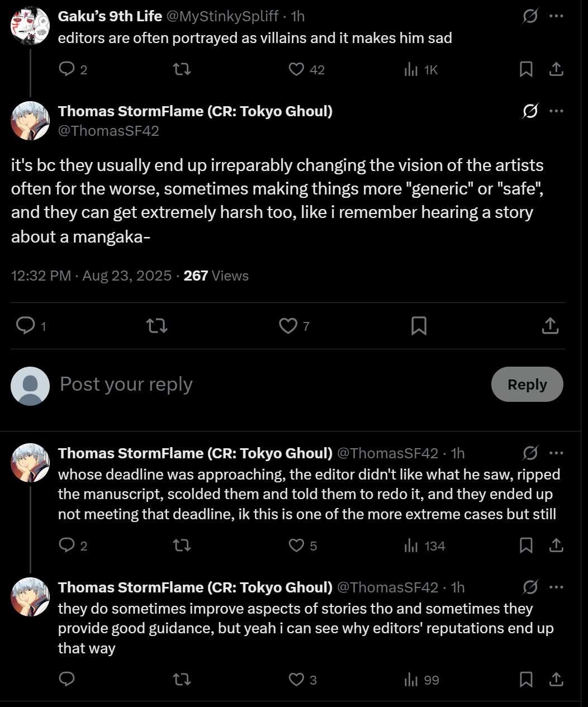
Task: Like Gaku's 9th Life post
Action: click(x=296, y=69)
